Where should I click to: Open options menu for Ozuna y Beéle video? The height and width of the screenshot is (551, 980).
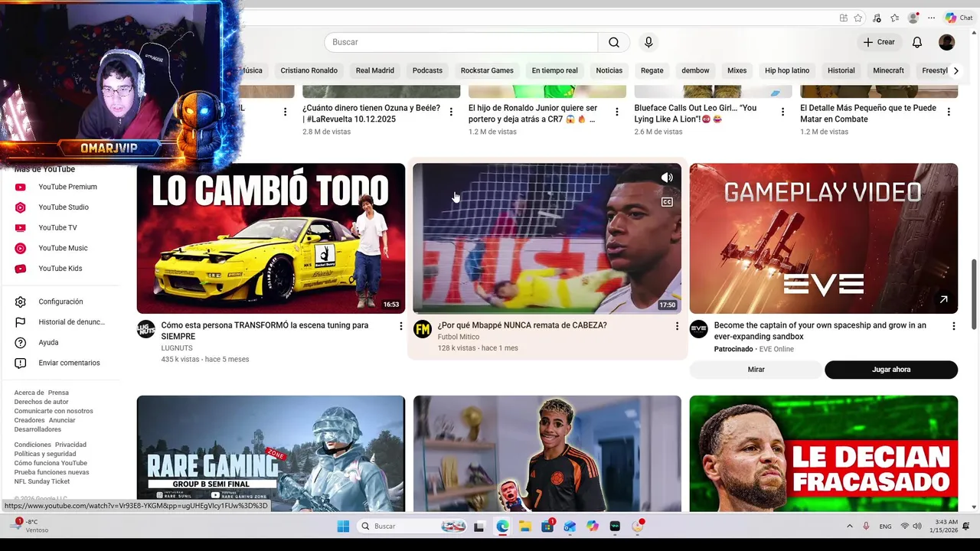[451, 112]
